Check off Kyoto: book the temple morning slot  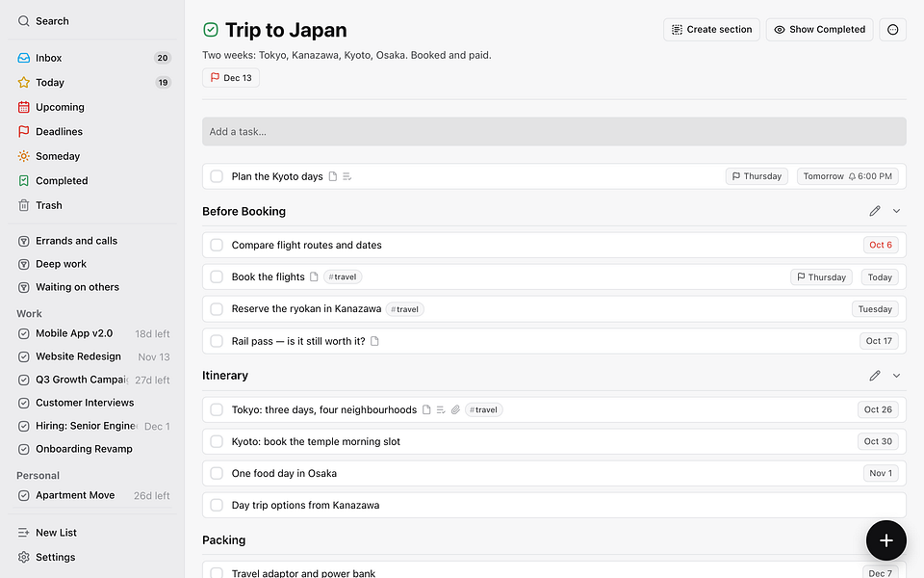click(217, 441)
